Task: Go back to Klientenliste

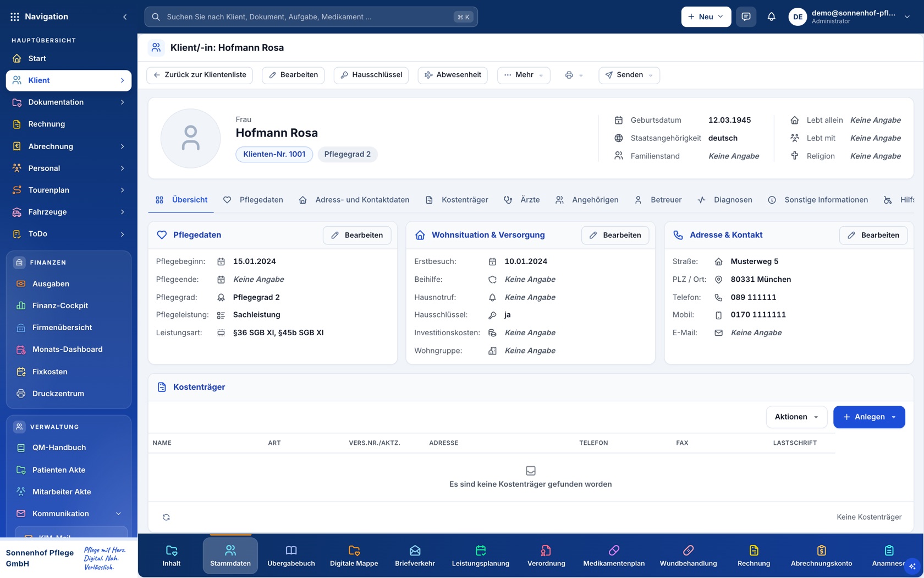Action: (x=200, y=75)
